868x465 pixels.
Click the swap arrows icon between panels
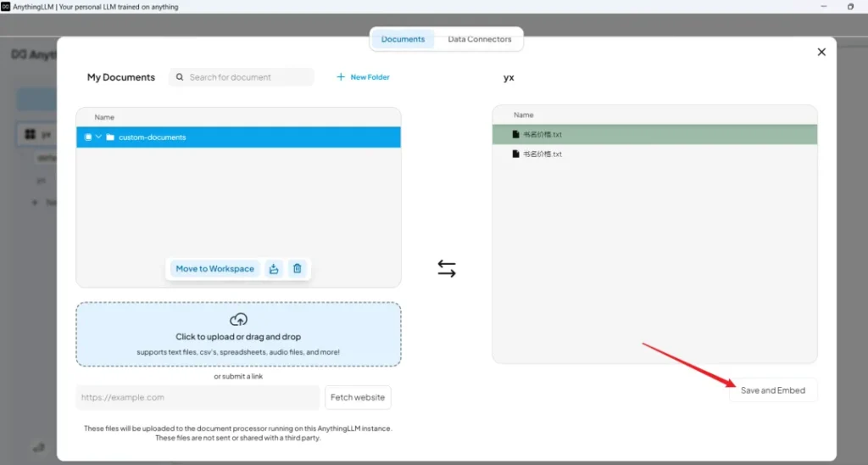(x=447, y=269)
